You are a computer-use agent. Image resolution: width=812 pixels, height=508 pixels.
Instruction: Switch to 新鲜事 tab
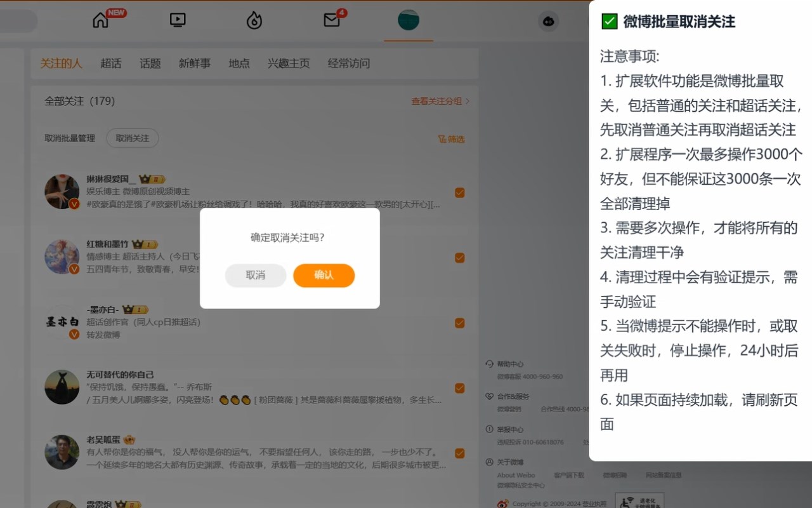(194, 63)
